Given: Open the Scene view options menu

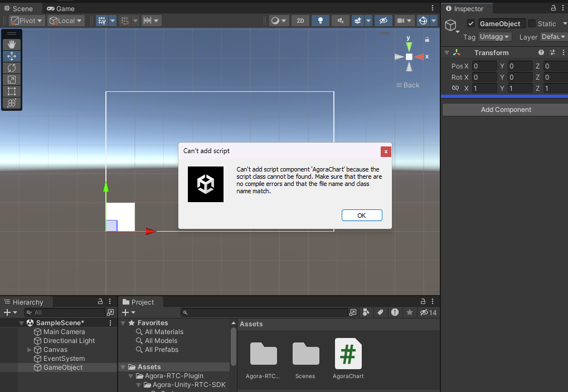Looking at the screenshot, I should click(433, 8).
